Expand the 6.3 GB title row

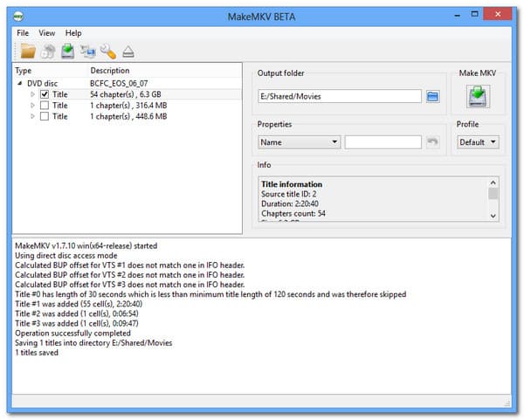click(x=32, y=94)
